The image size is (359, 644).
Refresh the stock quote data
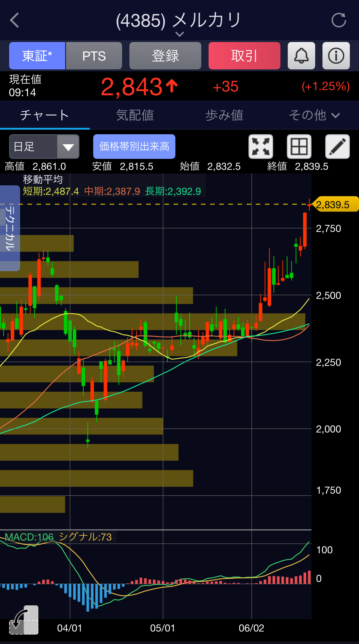[339, 20]
